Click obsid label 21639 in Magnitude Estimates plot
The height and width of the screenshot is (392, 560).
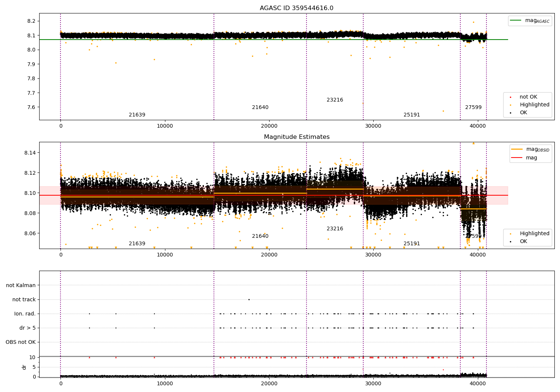coord(137,244)
